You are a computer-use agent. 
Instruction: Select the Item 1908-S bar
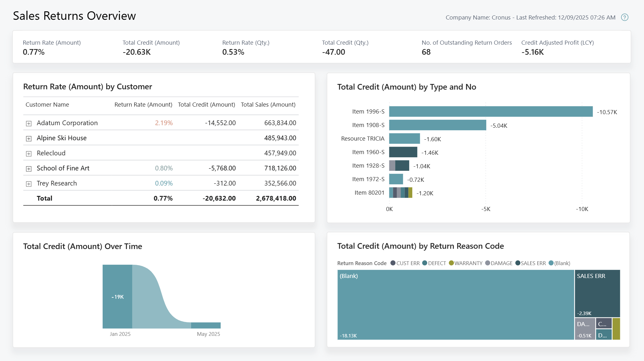point(438,125)
